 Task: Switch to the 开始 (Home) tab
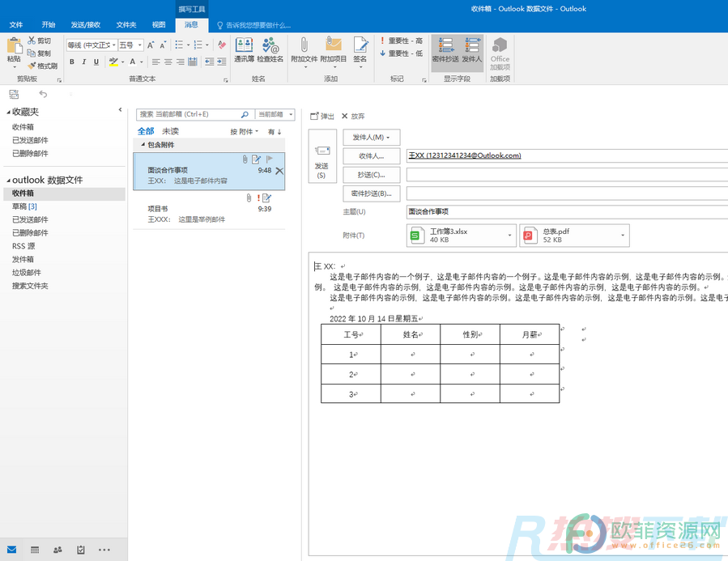(49, 24)
